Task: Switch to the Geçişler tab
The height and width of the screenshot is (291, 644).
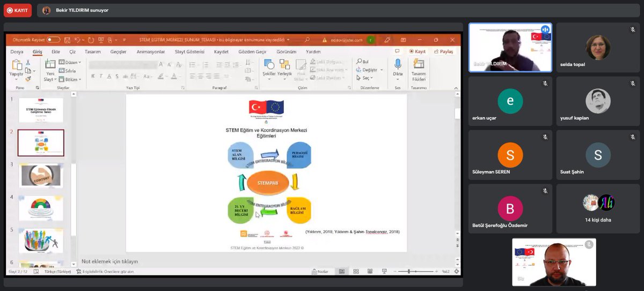Action: (x=118, y=52)
